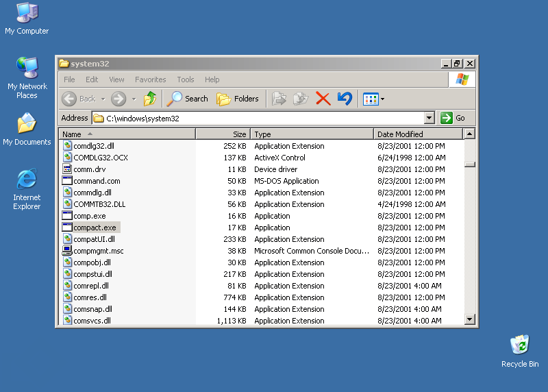Sort by the Date Modified column header
Image resolution: width=548 pixels, height=392 pixels.
[419, 134]
